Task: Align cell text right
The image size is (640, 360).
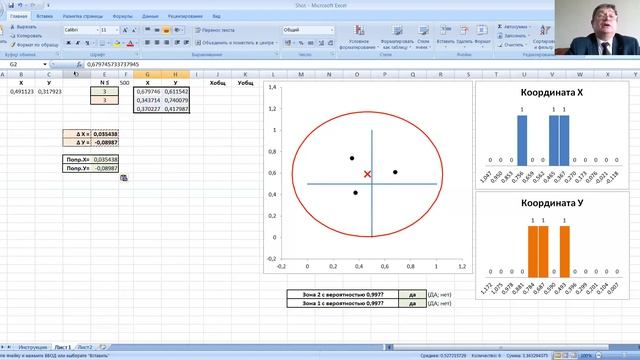Action: [166, 42]
